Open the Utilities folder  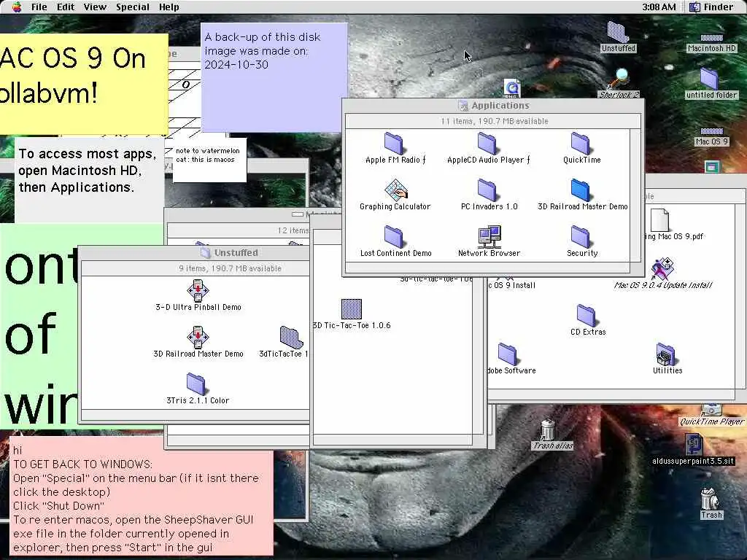tap(665, 354)
